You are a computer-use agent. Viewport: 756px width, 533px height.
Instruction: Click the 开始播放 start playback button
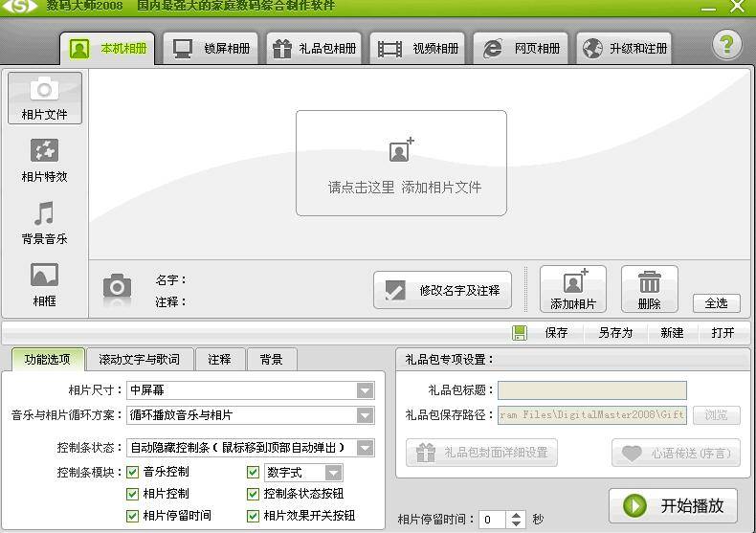[x=673, y=505]
